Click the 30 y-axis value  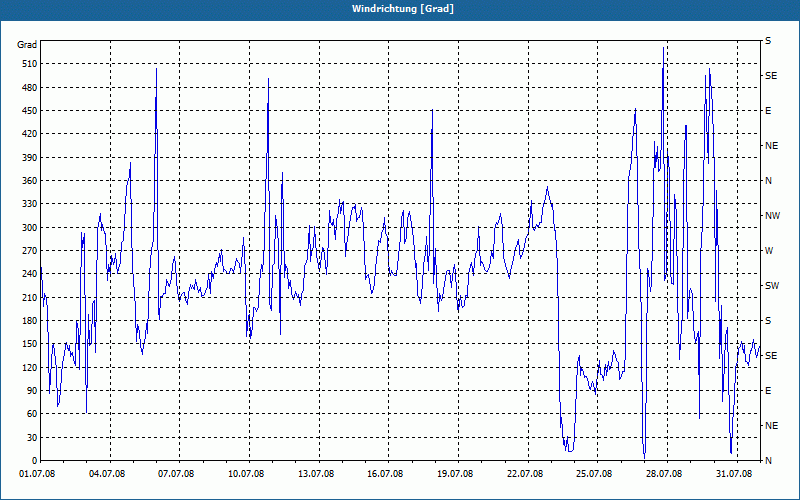pos(32,437)
